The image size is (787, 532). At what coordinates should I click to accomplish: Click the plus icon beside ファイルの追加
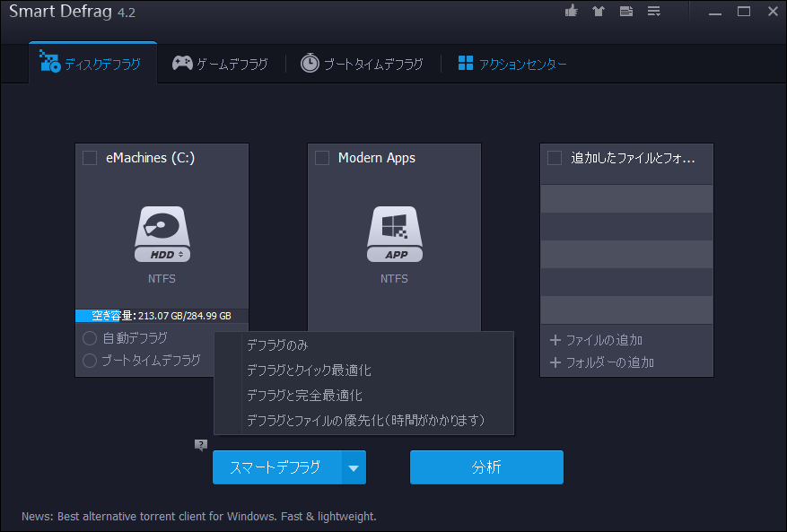pos(555,340)
